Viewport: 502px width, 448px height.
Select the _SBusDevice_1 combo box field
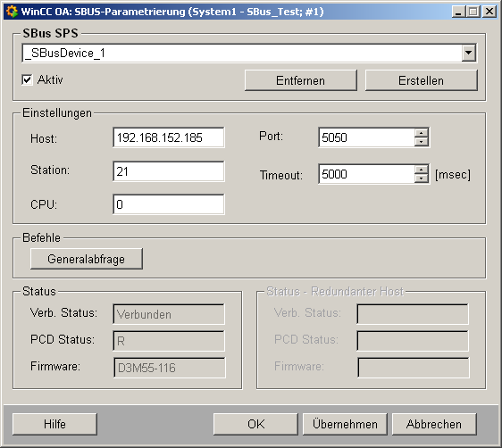pos(249,53)
